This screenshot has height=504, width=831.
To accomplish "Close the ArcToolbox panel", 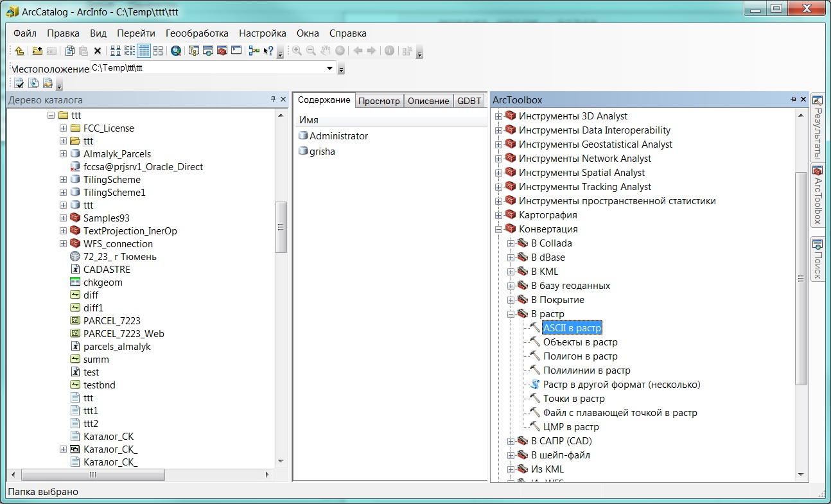I will 803,100.
